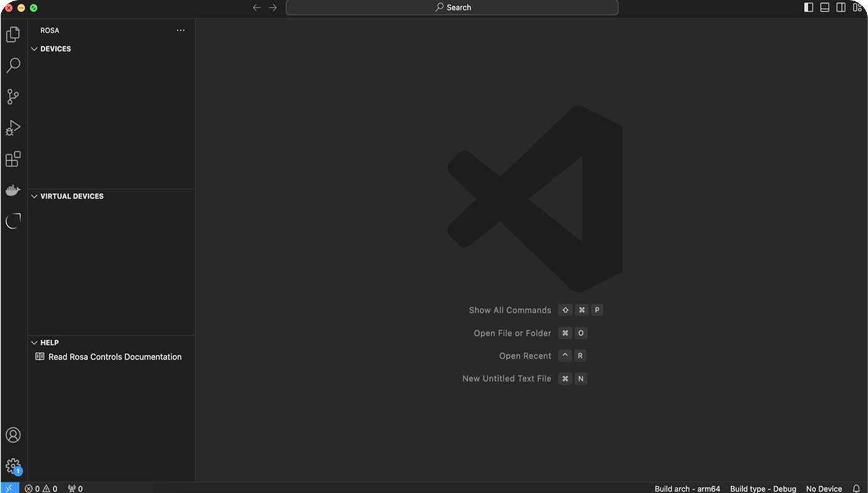The width and height of the screenshot is (868, 493).
Task: Click Open File or Folder text
Action: point(512,333)
